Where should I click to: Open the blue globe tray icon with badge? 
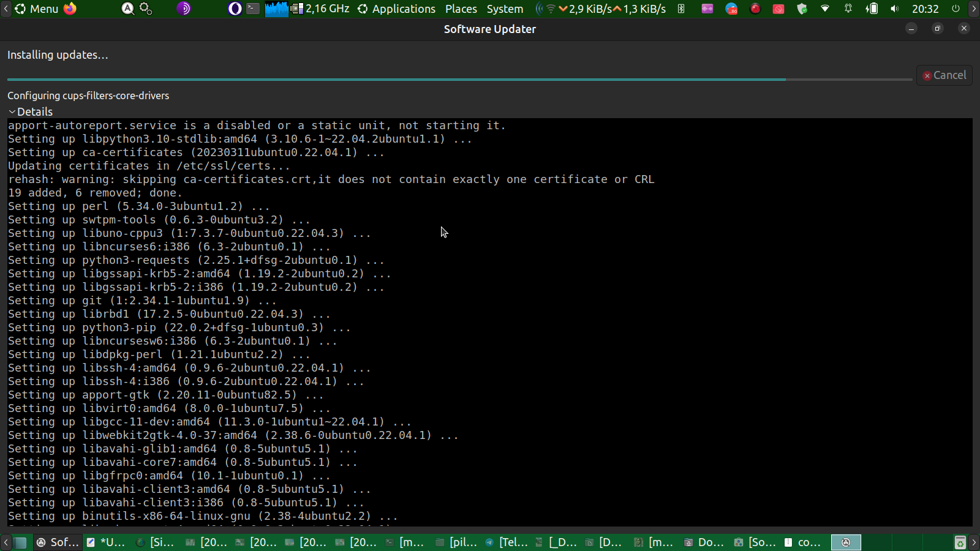click(x=731, y=9)
